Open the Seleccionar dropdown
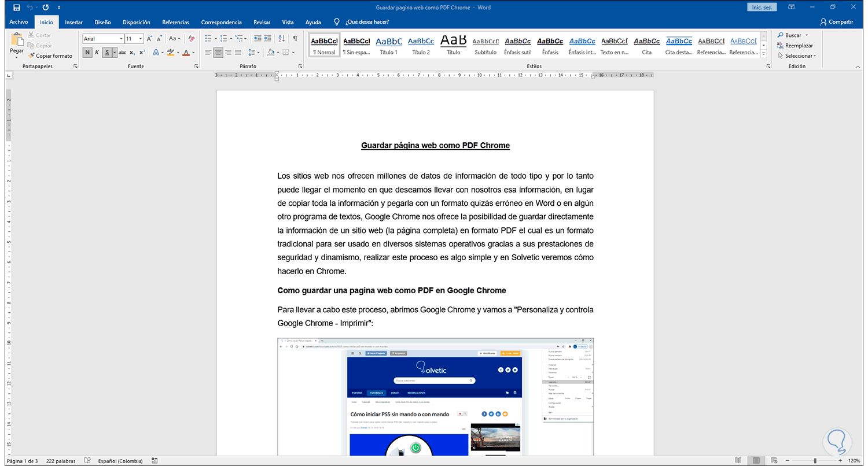This screenshot has width=868, height=466. coord(797,56)
